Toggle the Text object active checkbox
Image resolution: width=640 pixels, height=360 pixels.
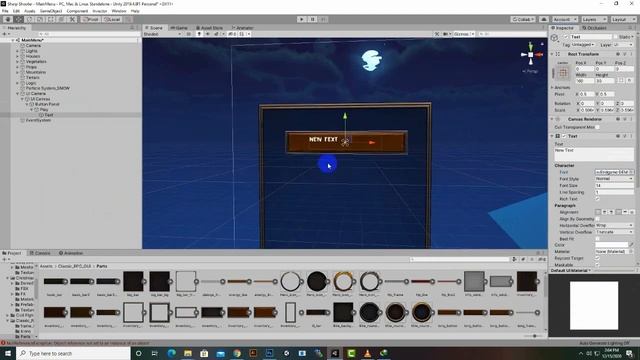point(566,37)
